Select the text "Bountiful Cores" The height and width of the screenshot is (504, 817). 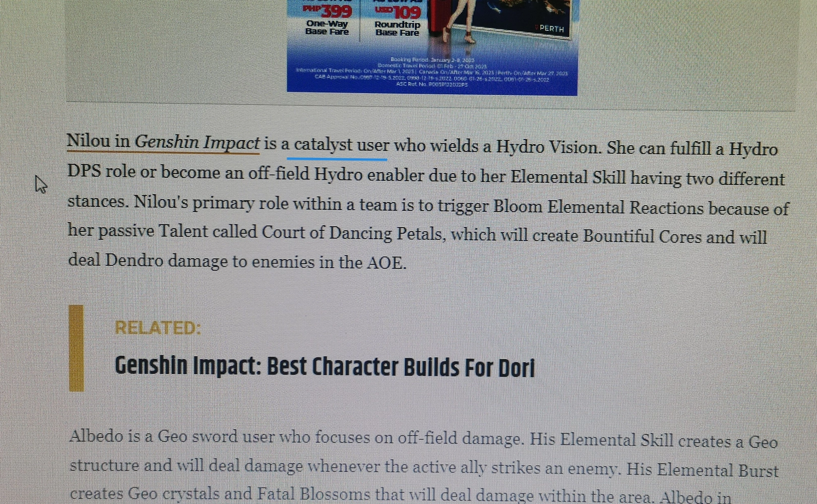[x=644, y=236]
